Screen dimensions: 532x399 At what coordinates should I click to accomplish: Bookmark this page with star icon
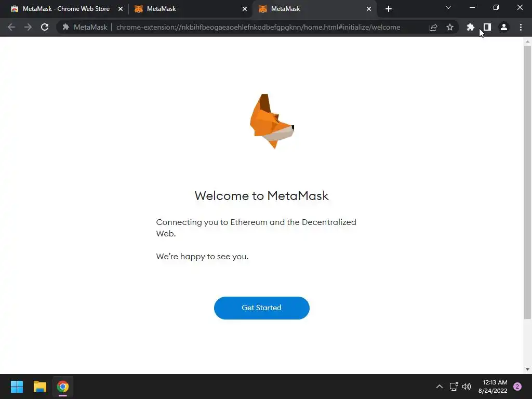click(x=450, y=27)
